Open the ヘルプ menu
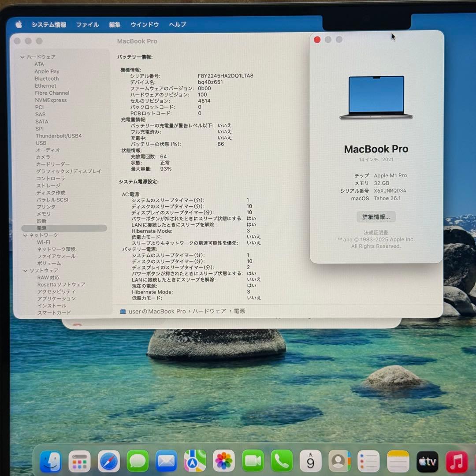This screenshot has width=476, height=476. [178, 24]
